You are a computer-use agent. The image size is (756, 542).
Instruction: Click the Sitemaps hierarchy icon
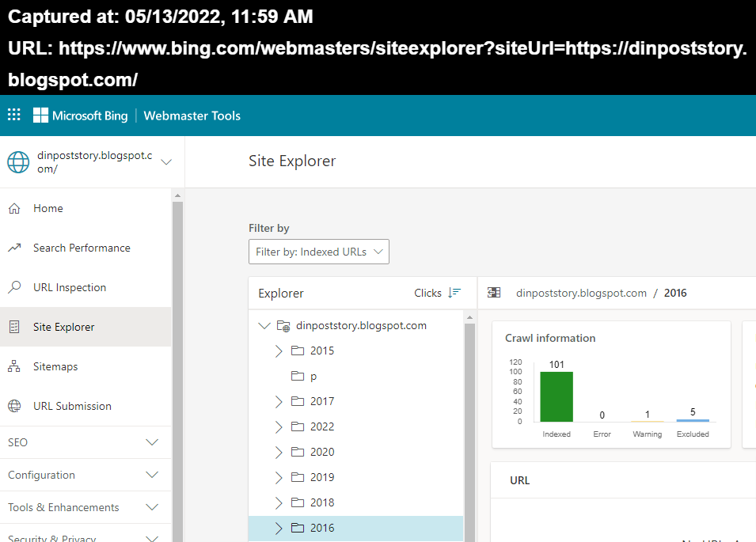coord(14,366)
